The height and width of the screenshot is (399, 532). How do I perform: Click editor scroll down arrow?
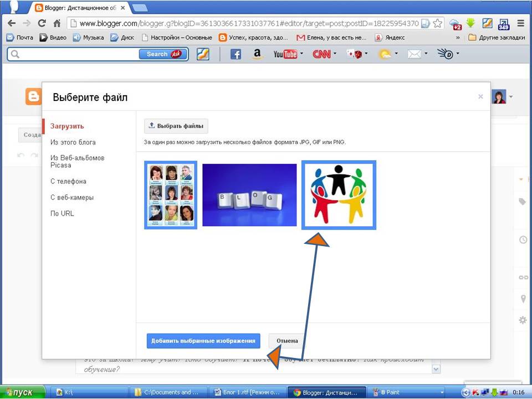pyautogui.click(x=436, y=369)
